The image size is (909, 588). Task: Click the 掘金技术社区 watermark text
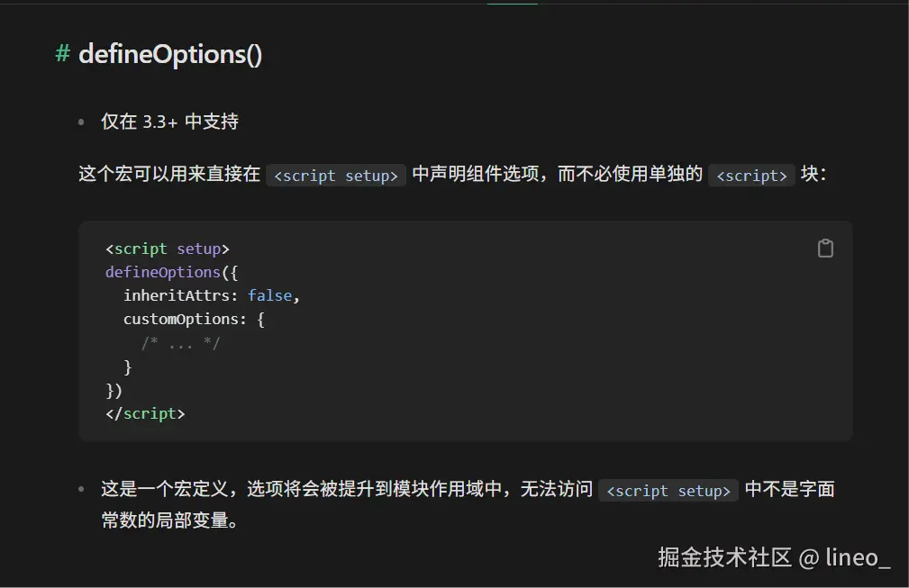724,557
